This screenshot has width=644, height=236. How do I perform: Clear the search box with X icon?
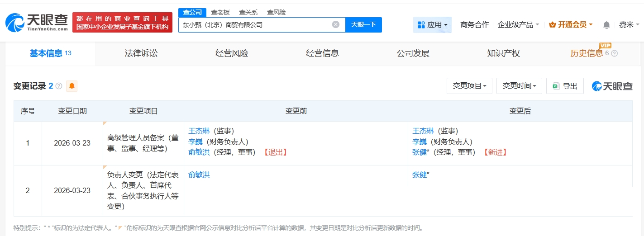point(335,24)
